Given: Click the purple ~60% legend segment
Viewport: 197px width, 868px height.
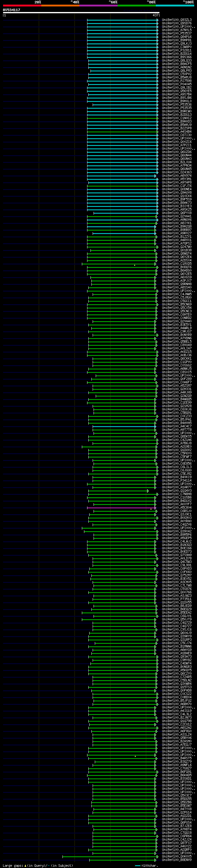Looking at the screenshot, I should click(x=99, y=6).
